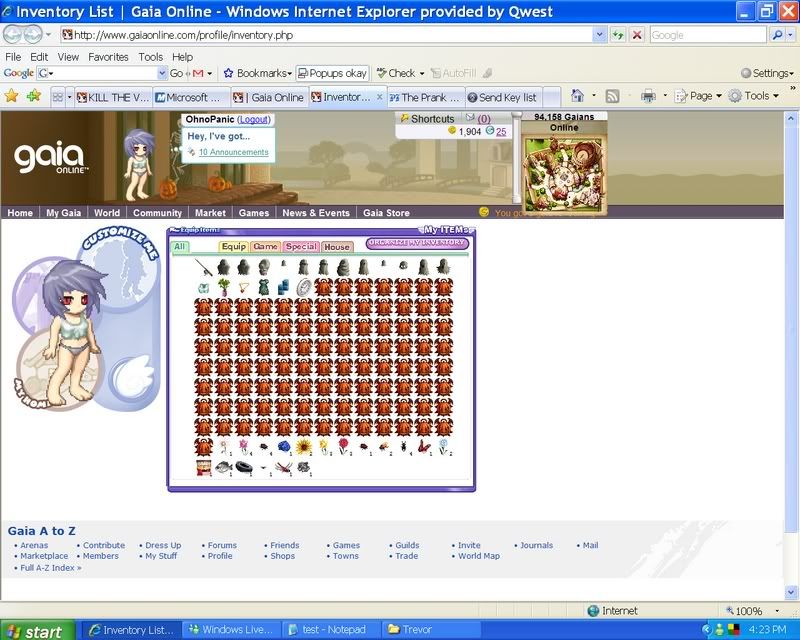Click the Add to Favorites icon
The image size is (800, 640).
(x=34, y=95)
